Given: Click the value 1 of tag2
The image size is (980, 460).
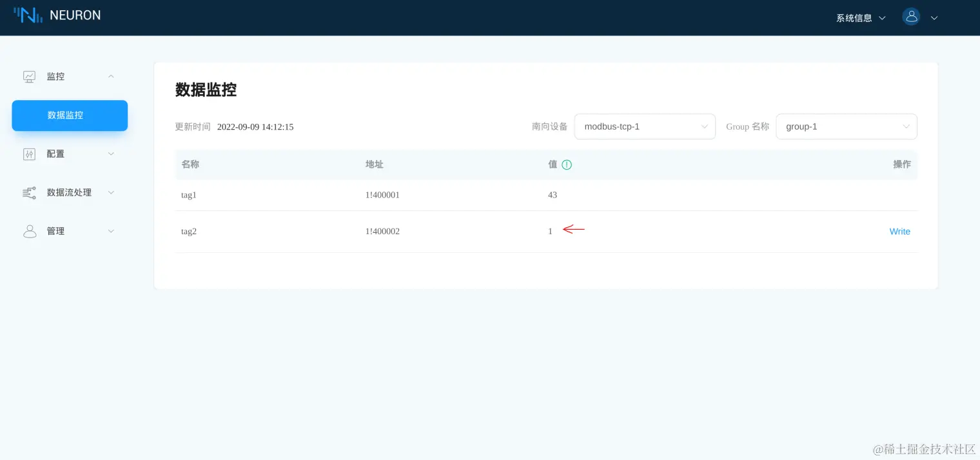Looking at the screenshot, I should tap(550, 232).
